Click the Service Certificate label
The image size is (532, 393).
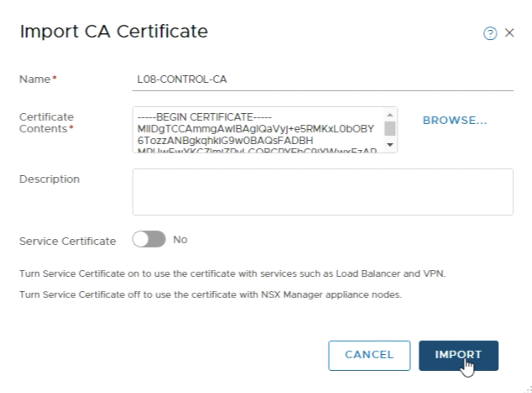[68, 241]
